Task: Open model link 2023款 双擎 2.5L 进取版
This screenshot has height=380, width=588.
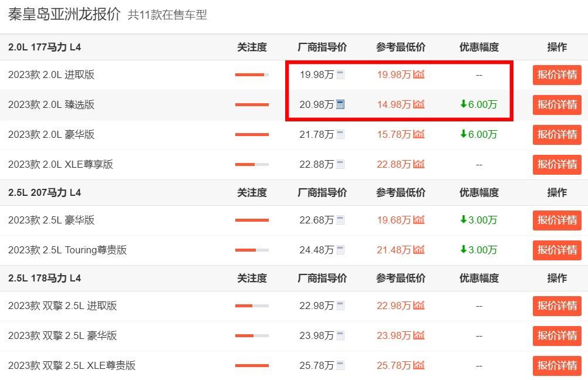Action: 63,306
